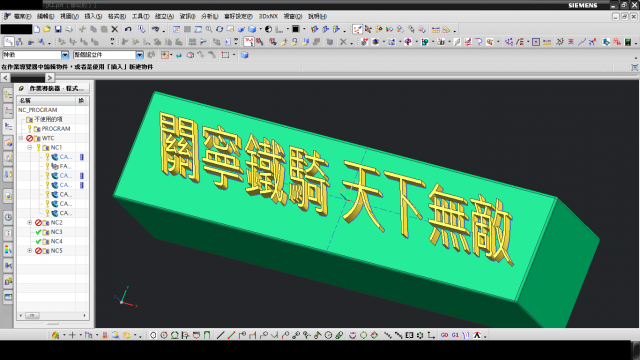Click the Undo arrow icon
Screen dimensions: 640x360
coord(128,29)
